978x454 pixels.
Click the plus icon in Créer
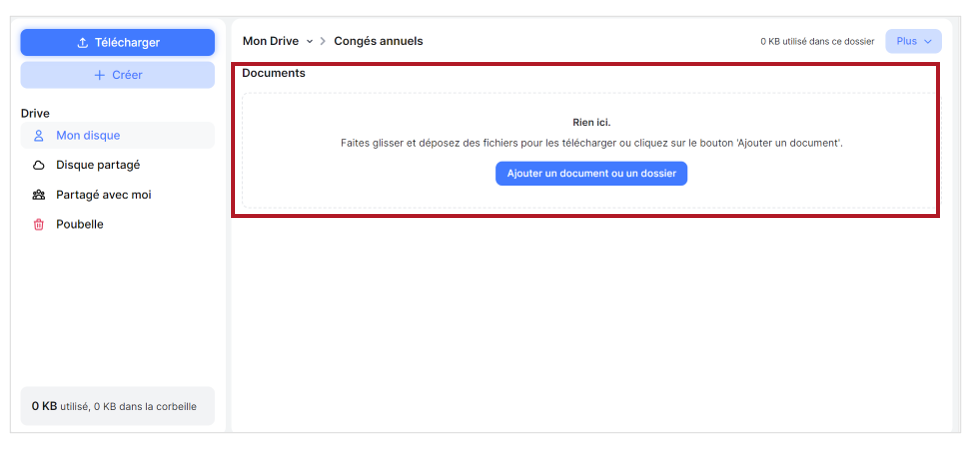100,75
